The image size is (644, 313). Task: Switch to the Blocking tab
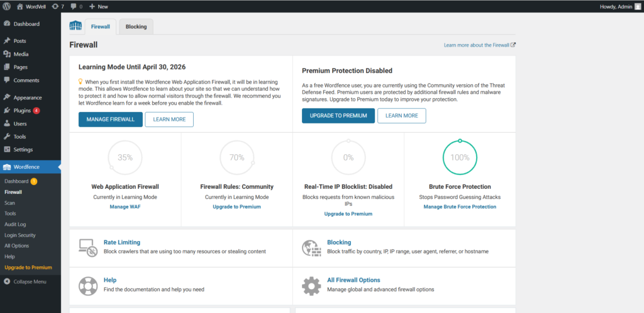(x=136, y=27)
